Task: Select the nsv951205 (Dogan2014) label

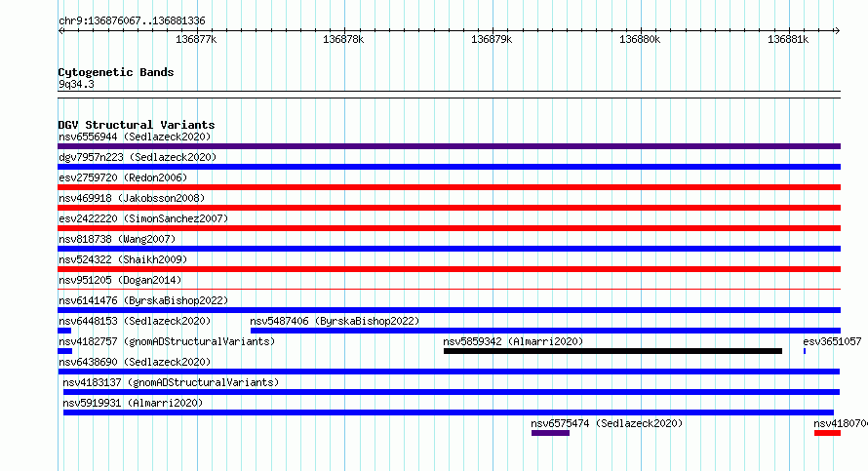Action: click(120, 280)
